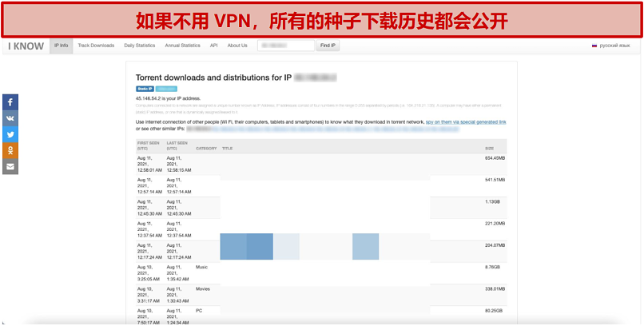Screen dimensions: 644x326
Task: Share page via Odnoklassniki icon
Action: (x=10, y=150)
